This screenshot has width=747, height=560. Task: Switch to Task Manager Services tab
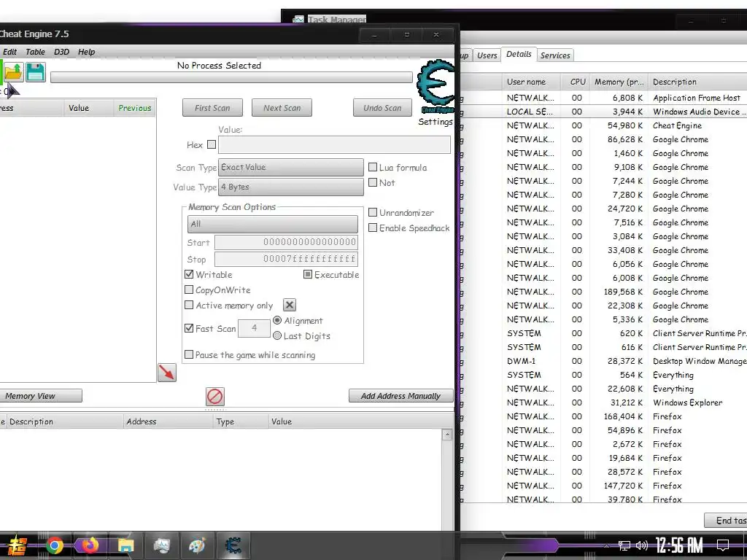pyautogui.click(x=555, y=55)
